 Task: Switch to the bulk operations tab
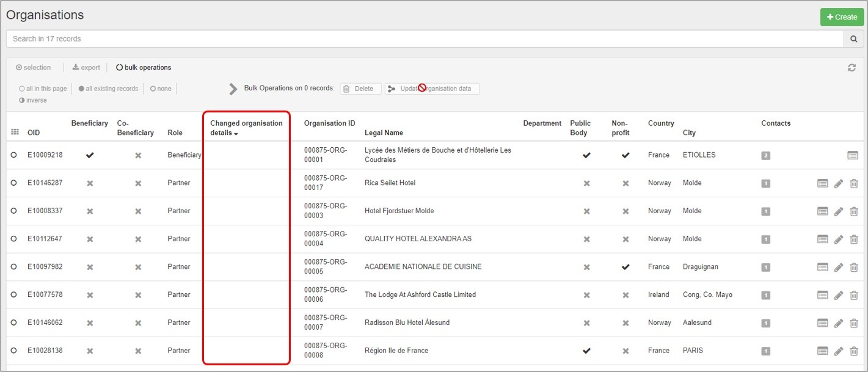coord(144,68)
